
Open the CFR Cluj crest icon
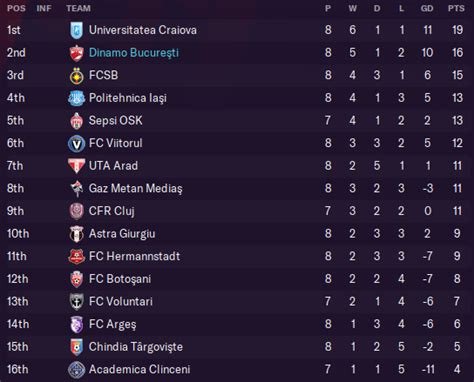pos(76,211)
